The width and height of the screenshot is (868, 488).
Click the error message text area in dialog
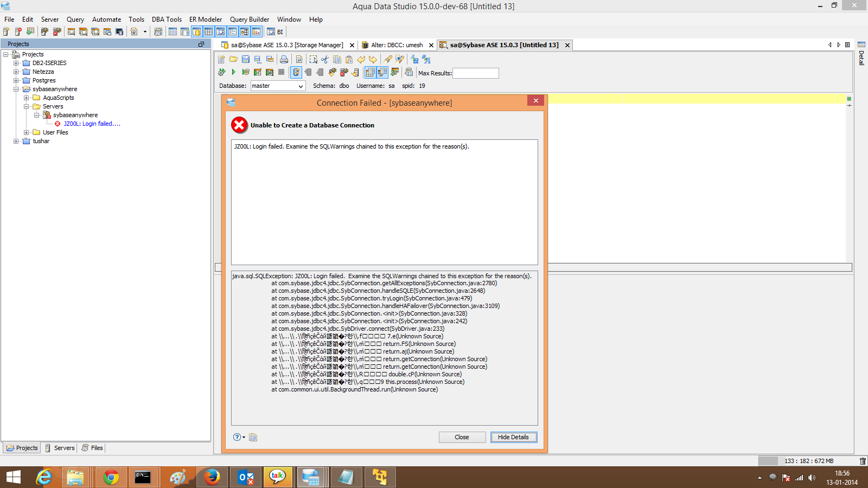pos(385,202)
